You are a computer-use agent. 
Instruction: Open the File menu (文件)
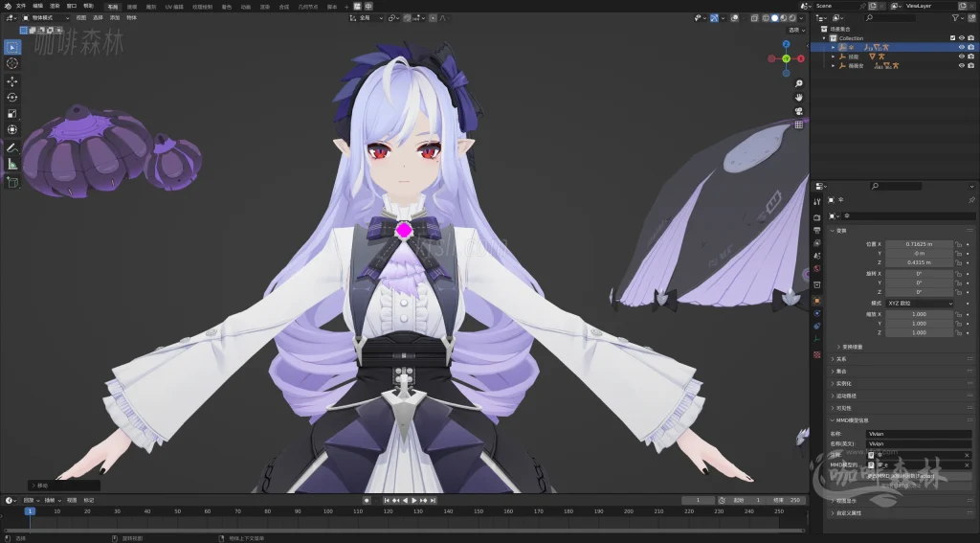coord(21,6)
